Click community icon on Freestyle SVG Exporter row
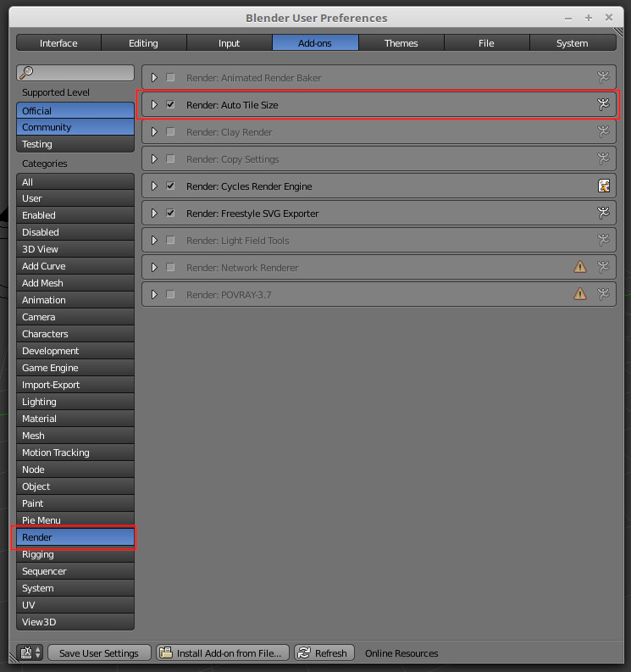This screenshot has width=631, height=672. coord(603,213)
